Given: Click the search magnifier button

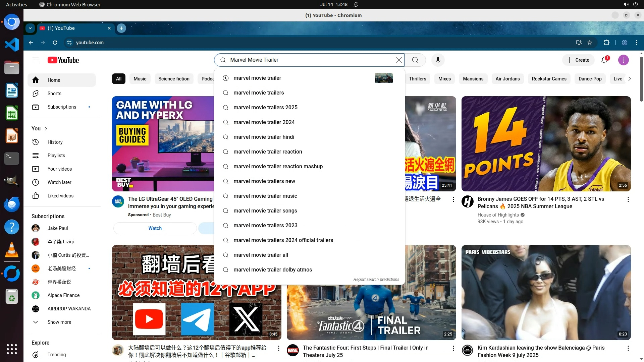Looking at the screenshot, I should tap(415, 60).
